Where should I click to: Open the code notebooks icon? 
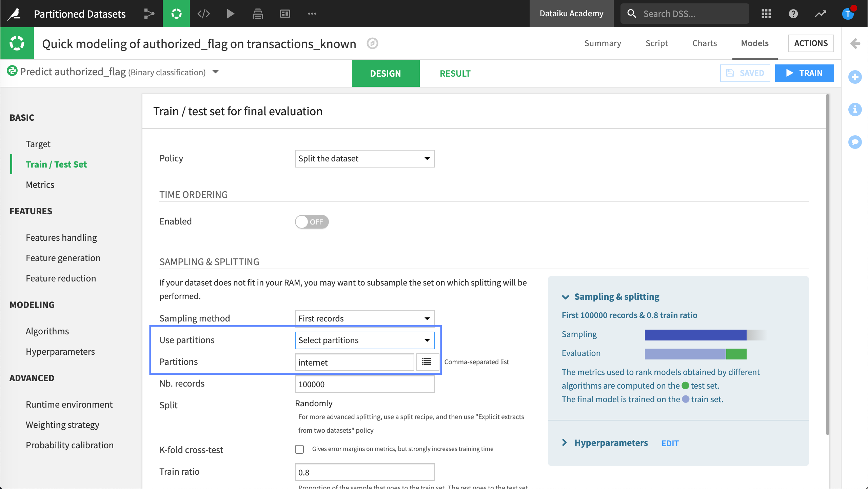pyautogui.click(x=203, y=14)
